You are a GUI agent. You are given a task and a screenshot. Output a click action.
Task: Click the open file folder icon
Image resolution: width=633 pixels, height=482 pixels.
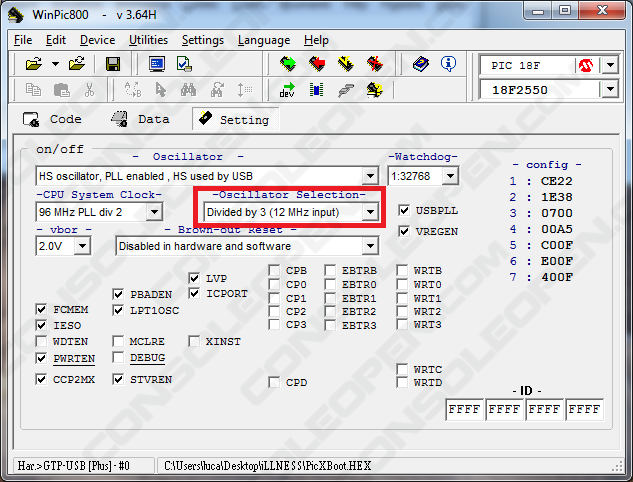pos(34,64)
